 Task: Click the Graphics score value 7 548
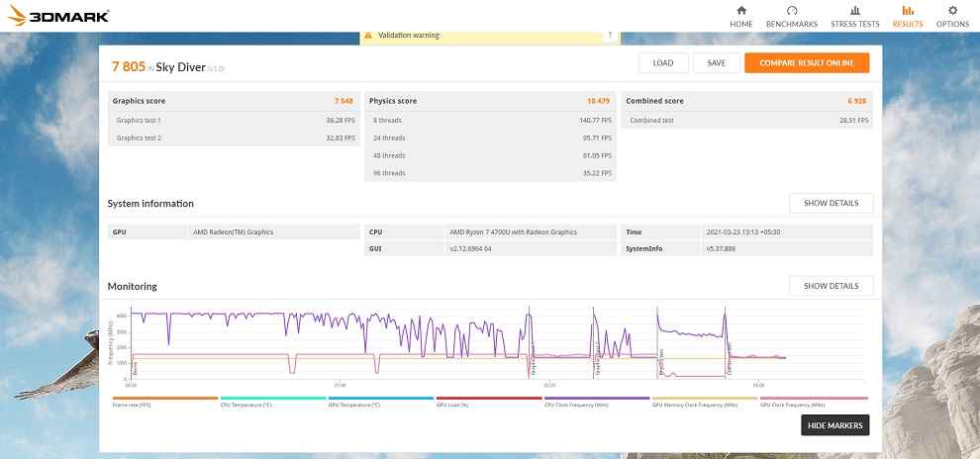[x=343, y=101]
